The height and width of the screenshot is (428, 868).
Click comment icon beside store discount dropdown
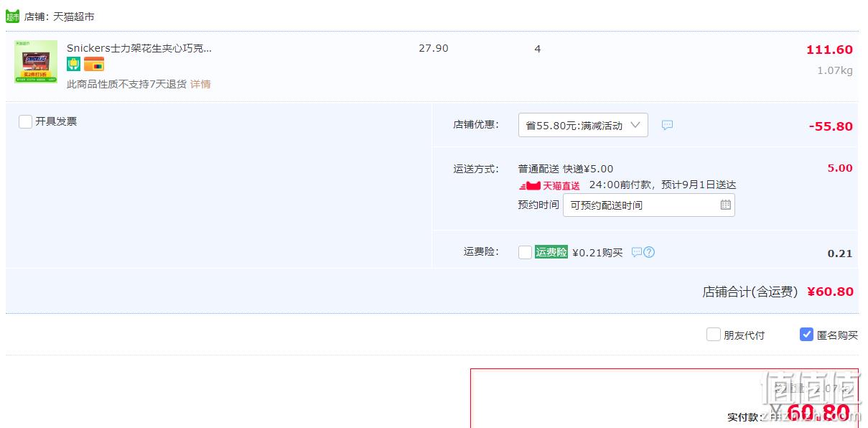click(x=667, y=125)
